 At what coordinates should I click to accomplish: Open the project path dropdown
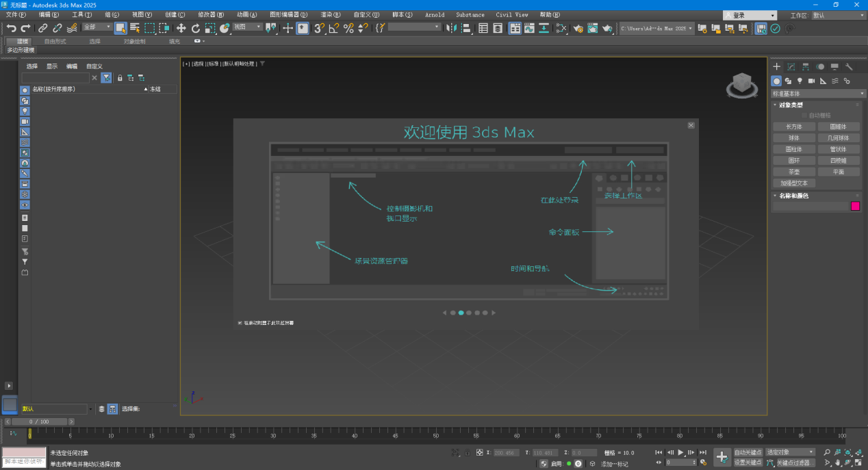pos(656,28)
